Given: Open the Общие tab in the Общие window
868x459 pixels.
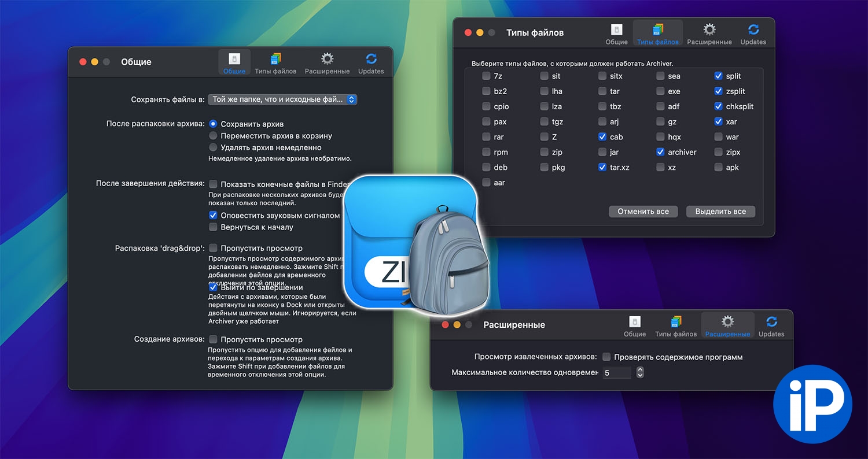Looking at the screenshot, I should 234,62.
